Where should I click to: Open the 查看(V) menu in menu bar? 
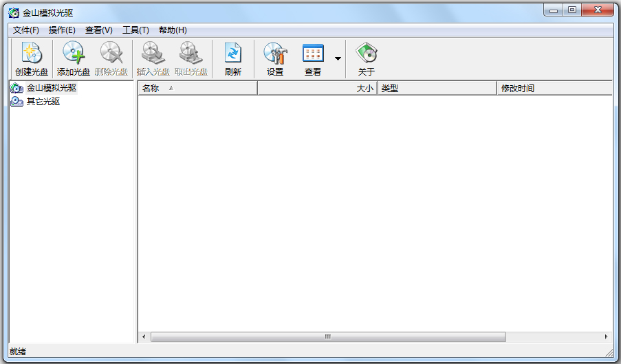98,30
